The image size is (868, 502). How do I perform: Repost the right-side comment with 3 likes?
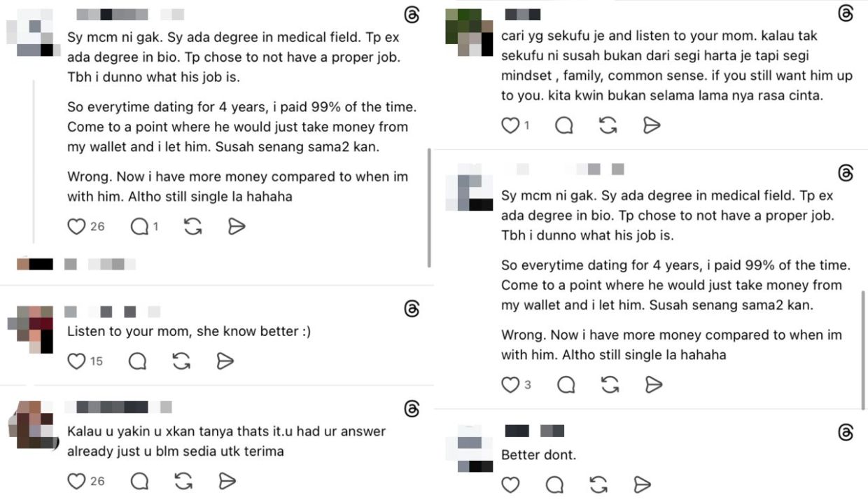pos(610,384)
